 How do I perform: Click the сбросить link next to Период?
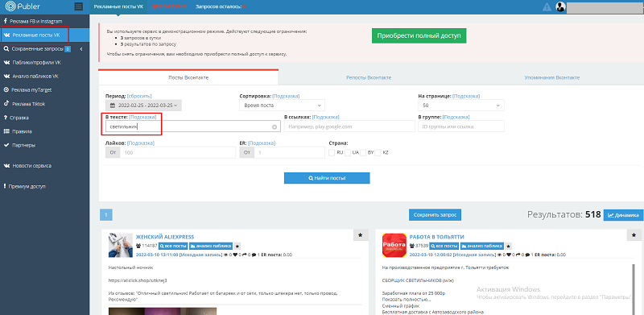tap(139, 96)
